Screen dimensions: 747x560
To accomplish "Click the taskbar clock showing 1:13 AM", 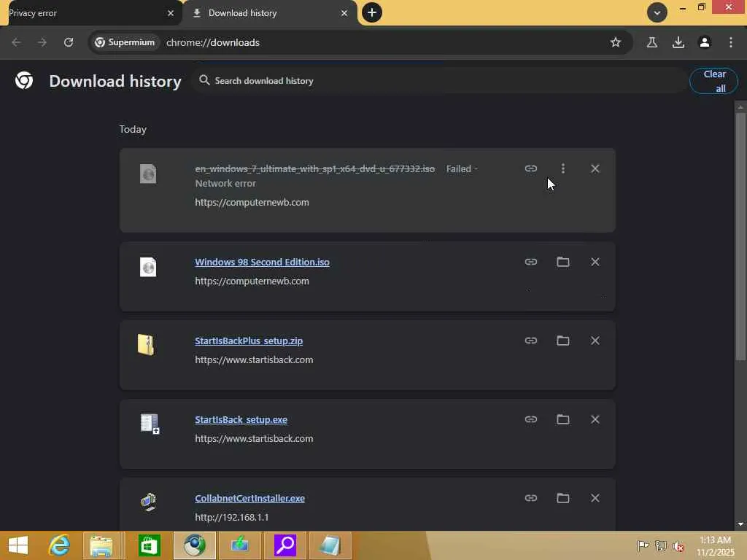I will 715,545.
